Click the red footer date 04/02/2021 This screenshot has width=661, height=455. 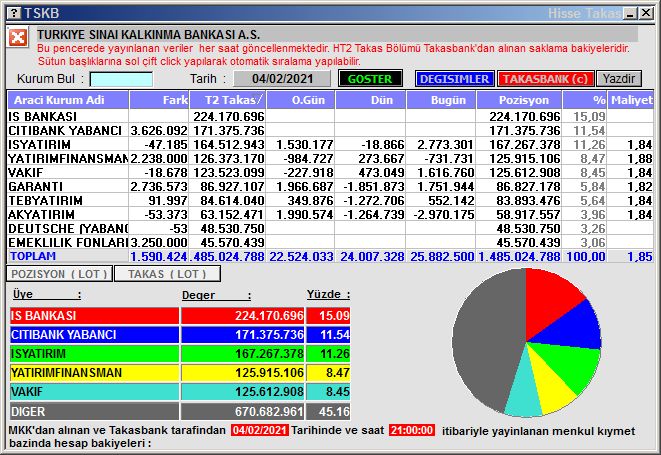pos(260,431)
